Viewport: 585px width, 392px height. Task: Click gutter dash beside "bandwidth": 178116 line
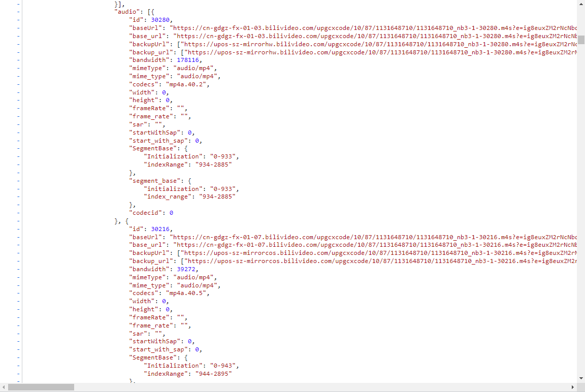(x=18, y=60)
